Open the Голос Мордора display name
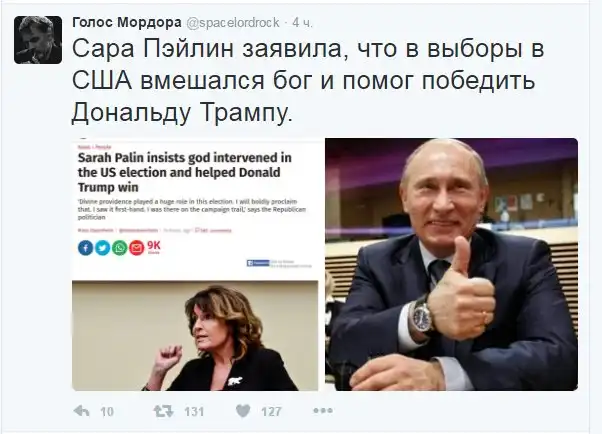 (127, 23)
